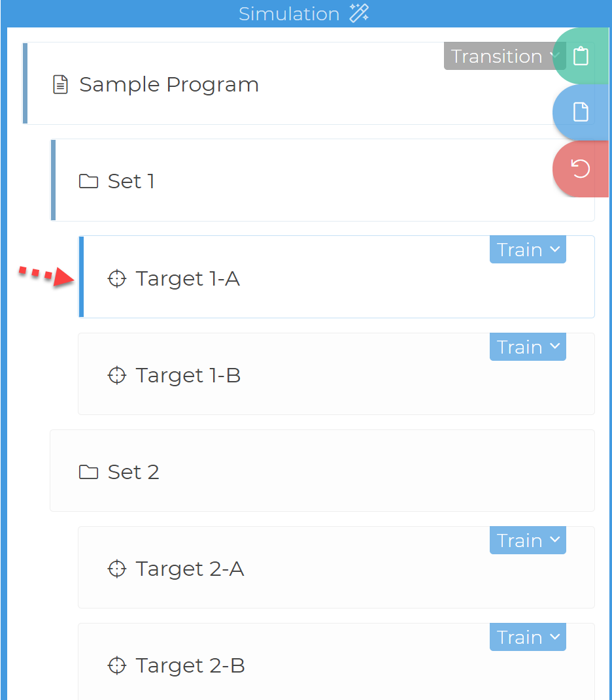
Task: Click the Target 2-A crosshair icon
Action: pos(116,569)
